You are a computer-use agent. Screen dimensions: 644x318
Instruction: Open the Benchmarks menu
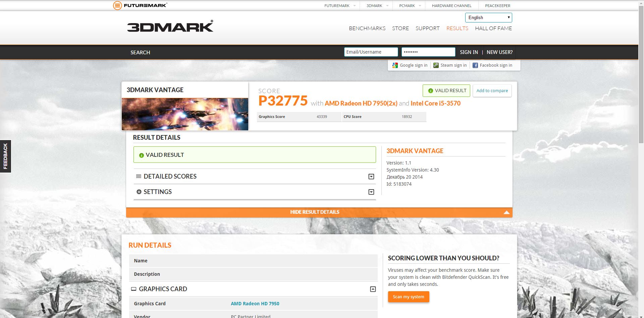click(367, 28)
